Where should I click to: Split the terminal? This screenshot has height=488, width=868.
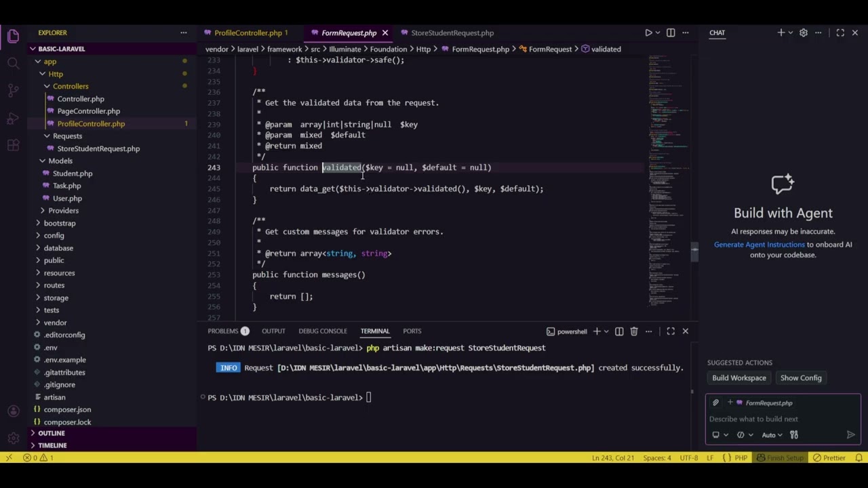click(619, 331)
